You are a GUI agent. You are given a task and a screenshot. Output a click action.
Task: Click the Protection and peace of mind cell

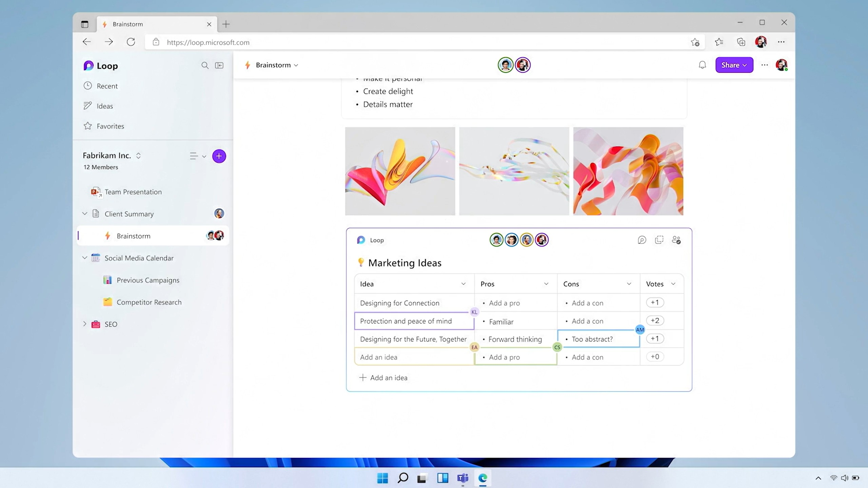coord(414,321)
